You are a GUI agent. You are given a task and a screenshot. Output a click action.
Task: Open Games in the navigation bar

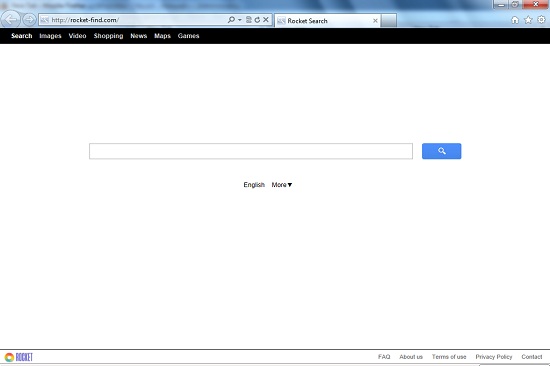click(188, 36)
